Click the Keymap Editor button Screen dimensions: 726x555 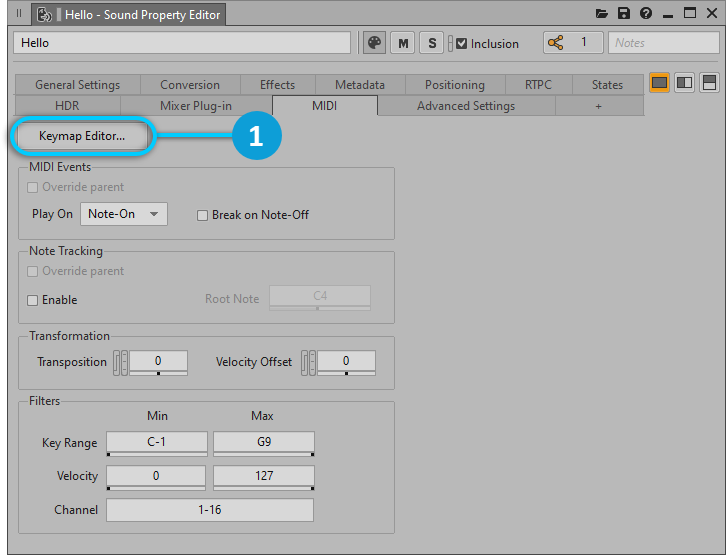pos(82,137)
